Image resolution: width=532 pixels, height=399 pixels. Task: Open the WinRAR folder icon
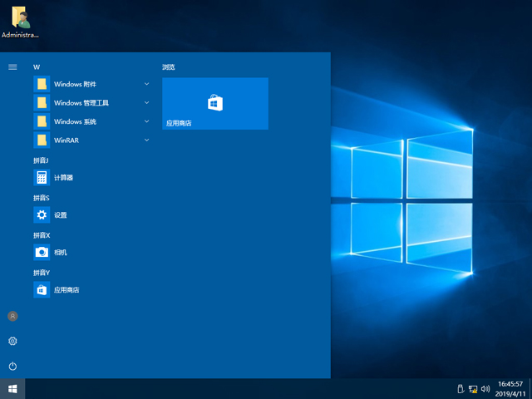tap(42, 140)
